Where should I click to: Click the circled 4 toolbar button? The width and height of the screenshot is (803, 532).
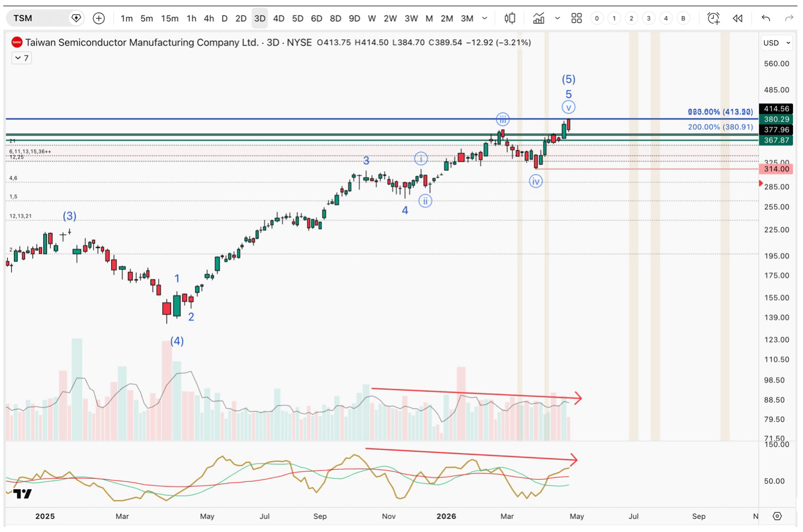(666, 18)
